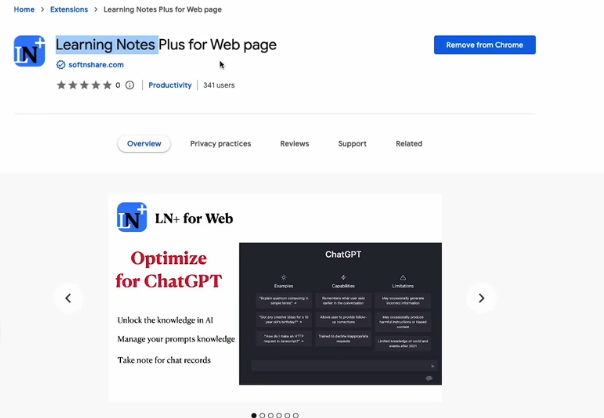The image size is (604, 418).
Task: Click the 'Optimize for ChatGPT' headline
Action: (169, 269)
